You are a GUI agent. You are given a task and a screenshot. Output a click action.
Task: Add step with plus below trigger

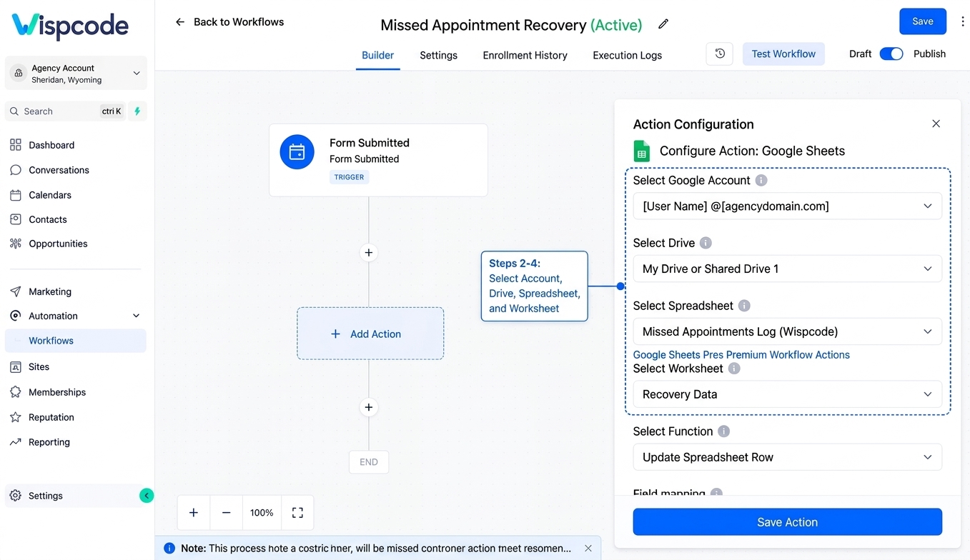(x=369, y=252)
